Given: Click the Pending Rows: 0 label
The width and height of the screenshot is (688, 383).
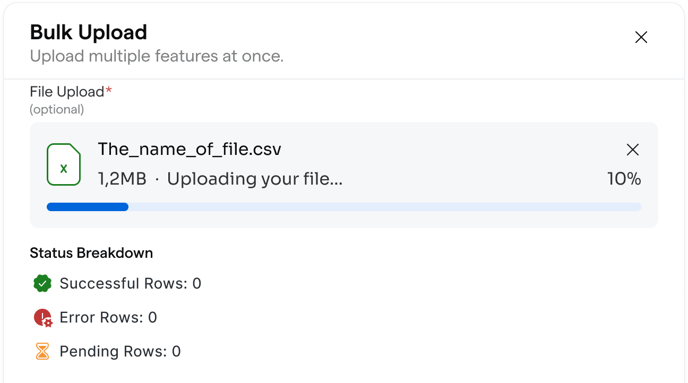Looking at the screenshot, I should (x=120, y=351).
